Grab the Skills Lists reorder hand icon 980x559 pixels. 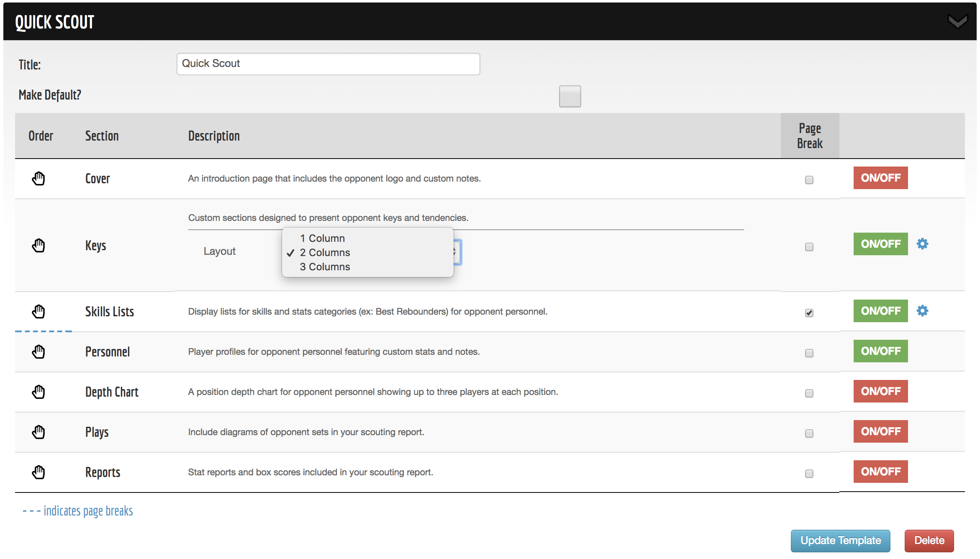[38, 312]
